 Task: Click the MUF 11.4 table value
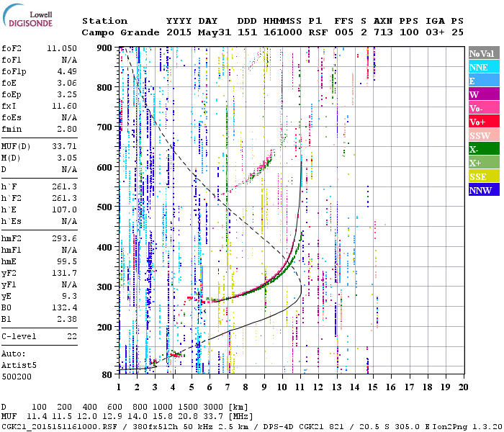(37, 417)
